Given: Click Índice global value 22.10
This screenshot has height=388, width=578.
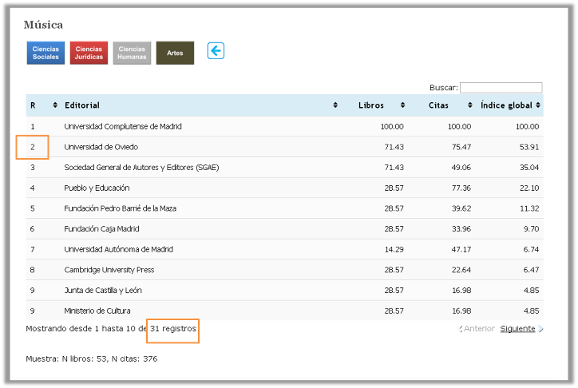Looking at the screenshot, I should point(529,188).
